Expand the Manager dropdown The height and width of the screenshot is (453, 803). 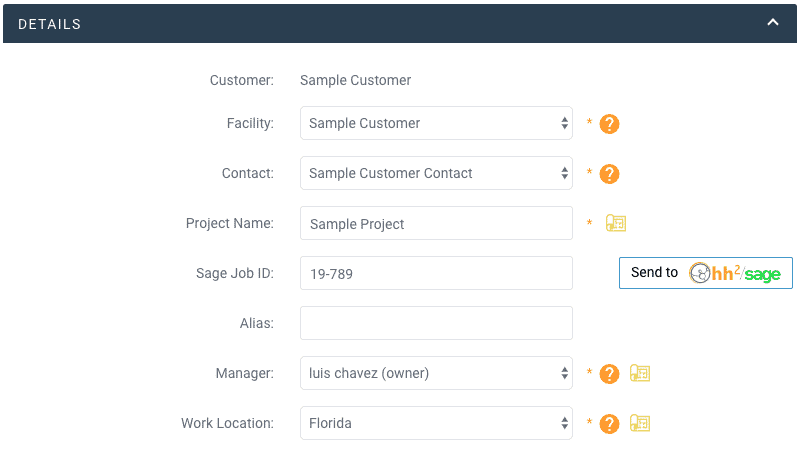coord(436,373)
